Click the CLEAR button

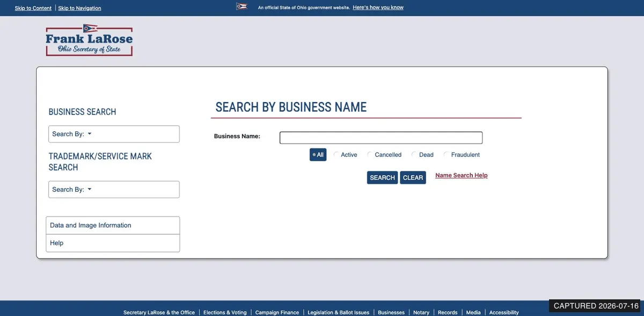tap(413, 178)
